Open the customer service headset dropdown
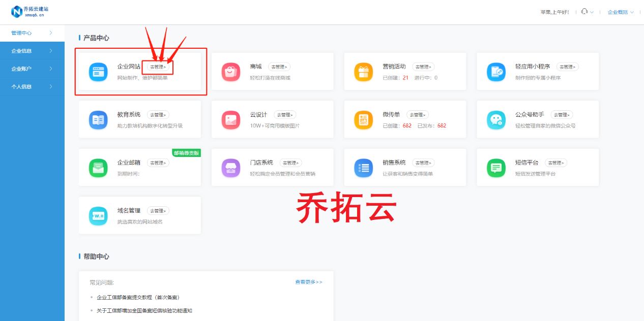 coord(584,11)
